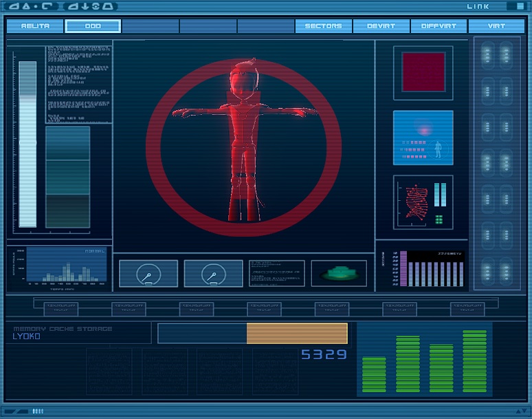Click the trapezoid glyph in title bar
Screen dimensions: 532x419
[x=107, y=6]
